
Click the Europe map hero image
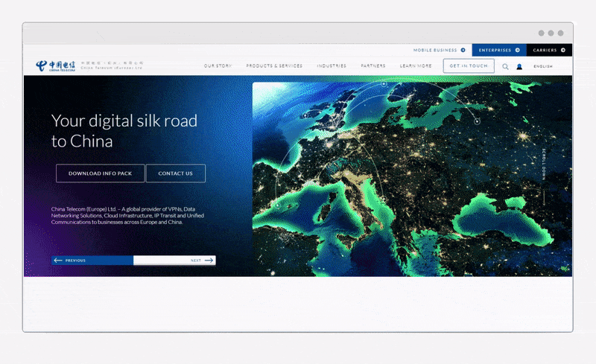[x=395, y=179]
